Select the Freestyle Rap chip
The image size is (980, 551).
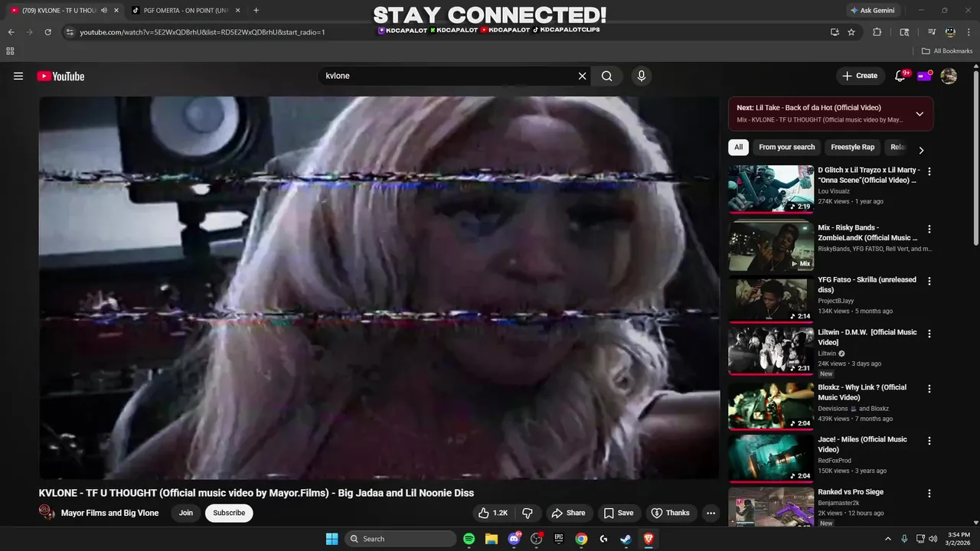click(853, 147)
